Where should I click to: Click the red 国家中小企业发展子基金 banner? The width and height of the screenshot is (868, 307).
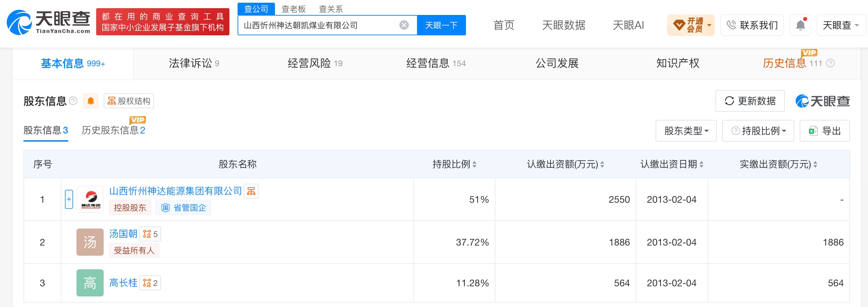163,22
